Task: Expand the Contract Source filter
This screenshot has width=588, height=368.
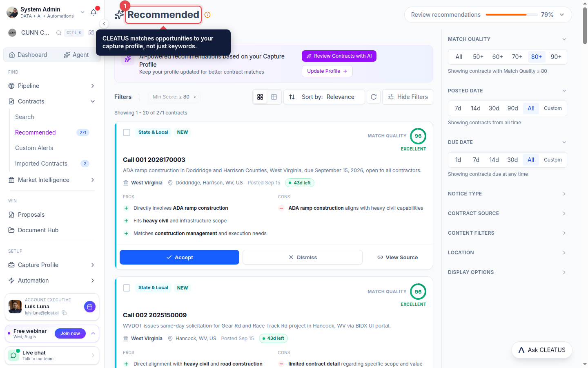Action: coord(507,213)
